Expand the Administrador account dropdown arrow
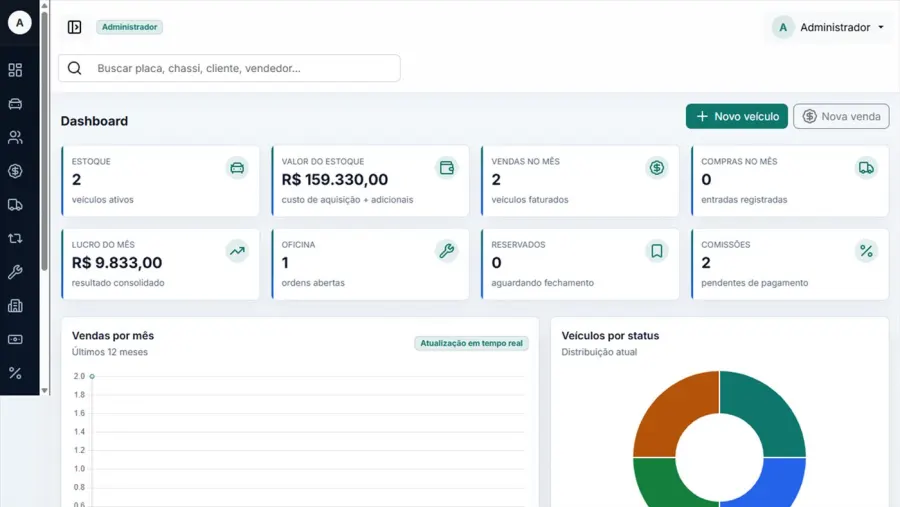Image resolution: width=900 pixels, height=507 pixels. point(881,28)
